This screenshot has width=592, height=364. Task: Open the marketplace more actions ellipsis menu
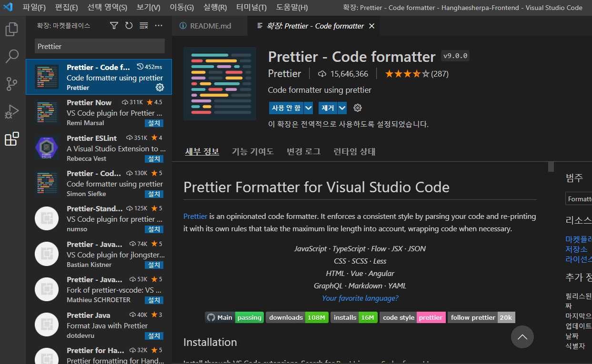[159, 26]
